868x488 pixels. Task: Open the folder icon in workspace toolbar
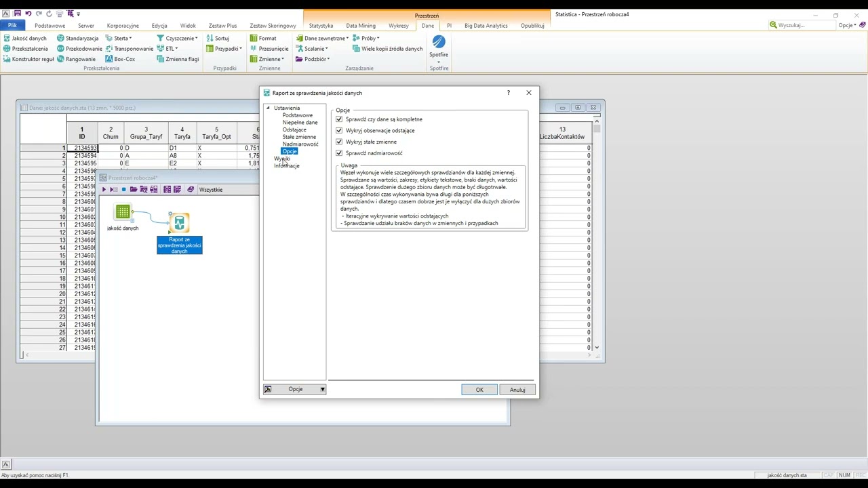134,190
